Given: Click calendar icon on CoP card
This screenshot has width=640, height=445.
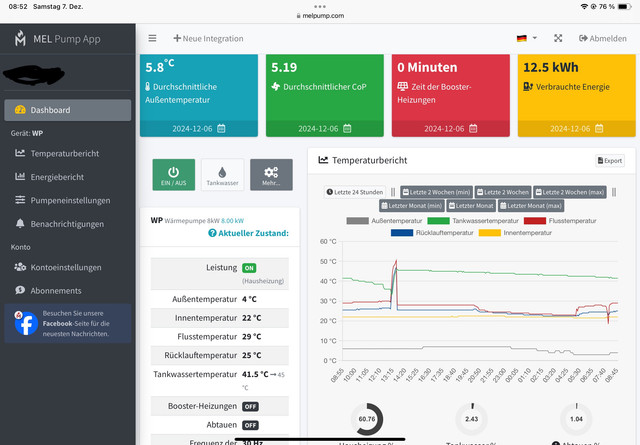Looking at the screenshot, I should [347, 129].
